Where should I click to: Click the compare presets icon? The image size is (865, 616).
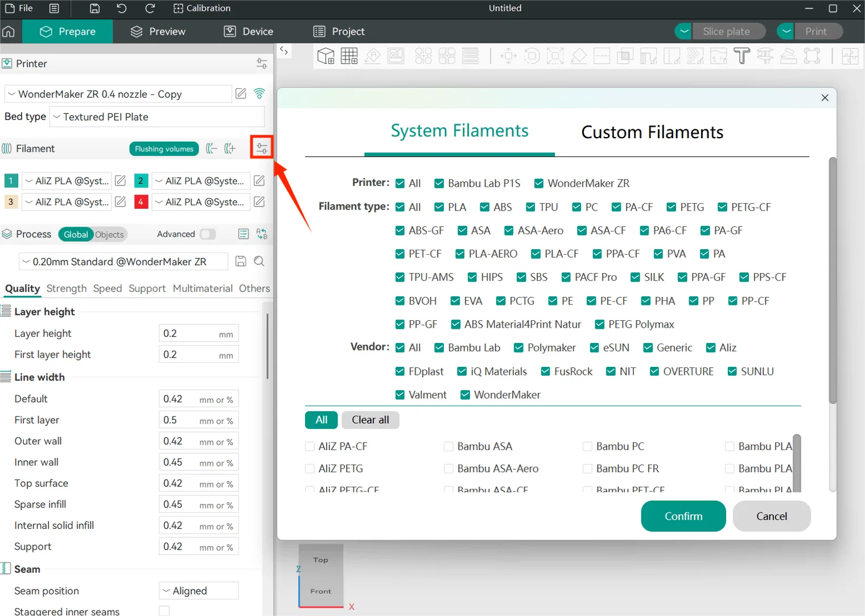[262, 234]
